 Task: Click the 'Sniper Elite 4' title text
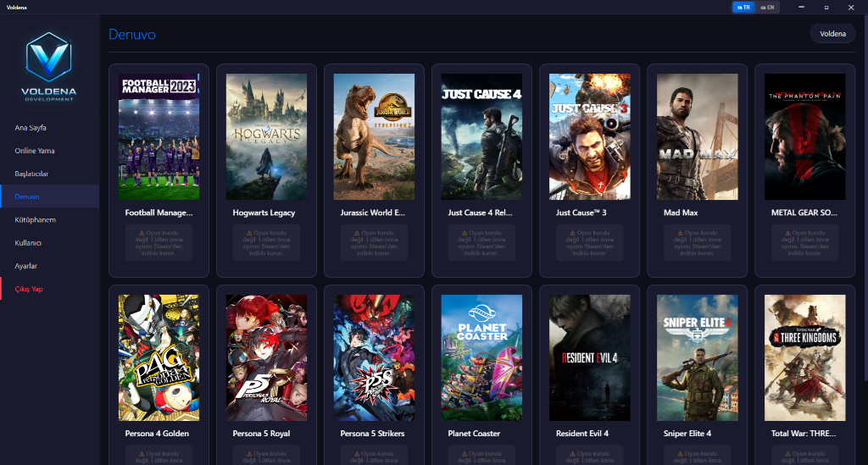[x=687, y=434]
